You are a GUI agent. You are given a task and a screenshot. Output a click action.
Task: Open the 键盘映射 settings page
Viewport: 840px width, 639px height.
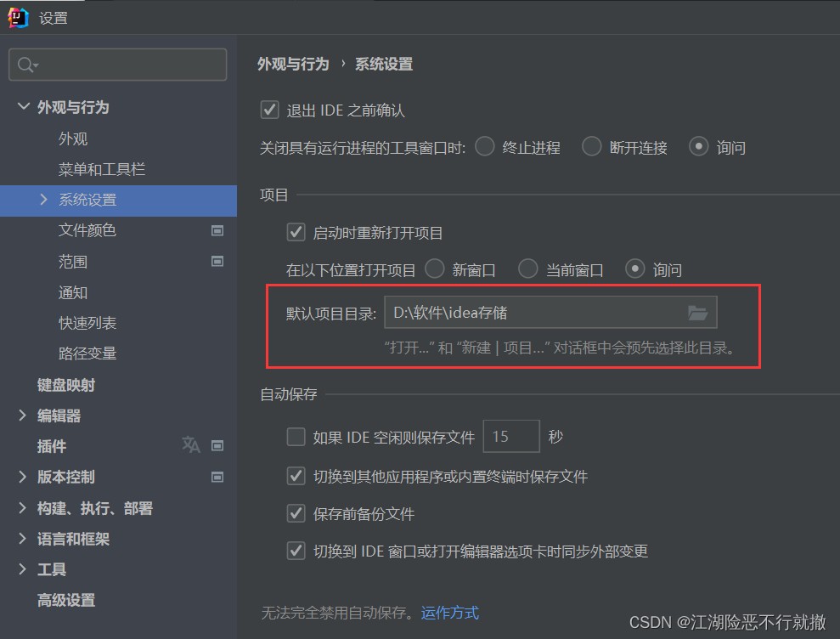click(66, 385)
